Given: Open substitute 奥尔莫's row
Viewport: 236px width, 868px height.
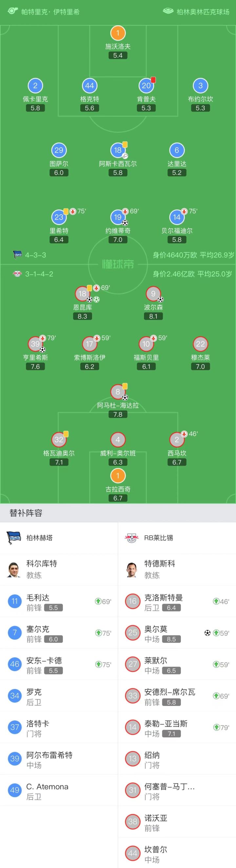Looking at the screenshot, I should click(x=177, y=633).
